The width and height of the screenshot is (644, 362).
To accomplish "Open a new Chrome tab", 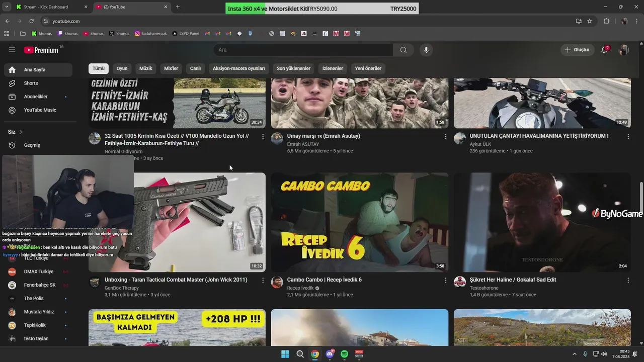I will (178, 7).
